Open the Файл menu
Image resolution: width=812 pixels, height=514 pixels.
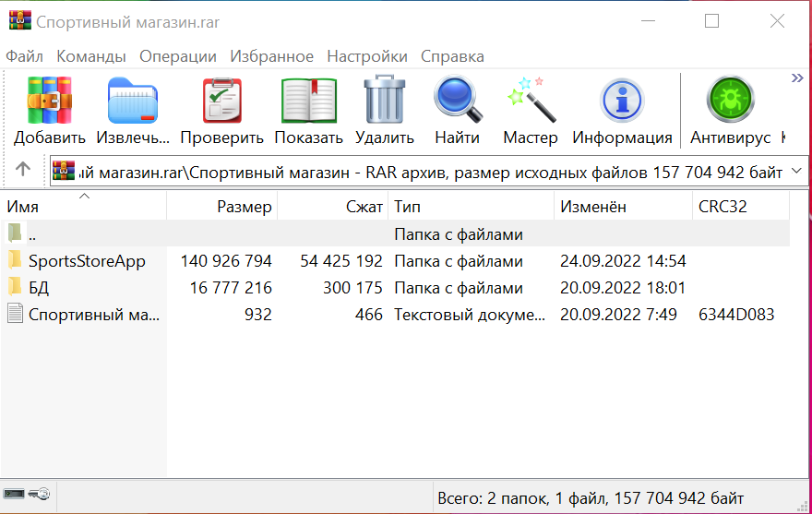tap(24, 56)
